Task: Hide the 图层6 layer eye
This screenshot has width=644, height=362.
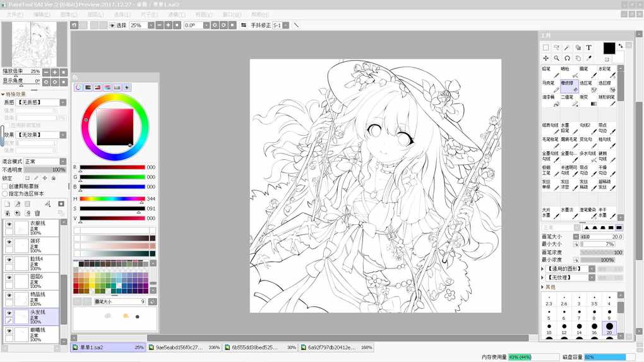Action: pyautogui.click(x=9, y=277)
